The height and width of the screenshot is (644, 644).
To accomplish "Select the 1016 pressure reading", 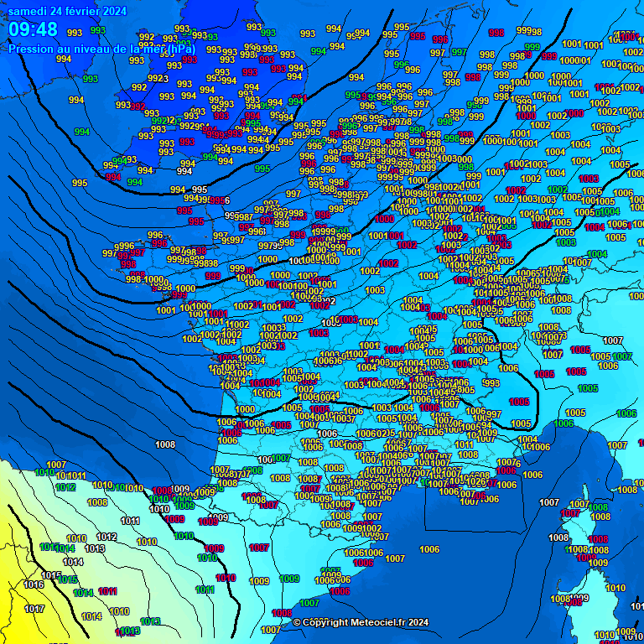I will pos(34,584).
